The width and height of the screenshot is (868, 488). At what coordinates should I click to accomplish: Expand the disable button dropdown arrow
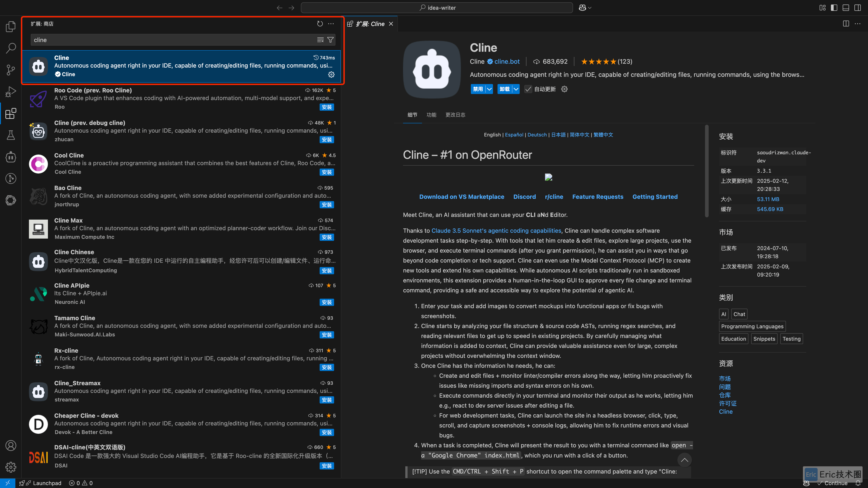point(489,89)
